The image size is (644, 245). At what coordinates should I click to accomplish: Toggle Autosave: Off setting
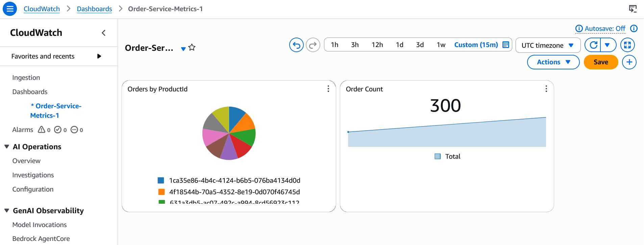605,29
